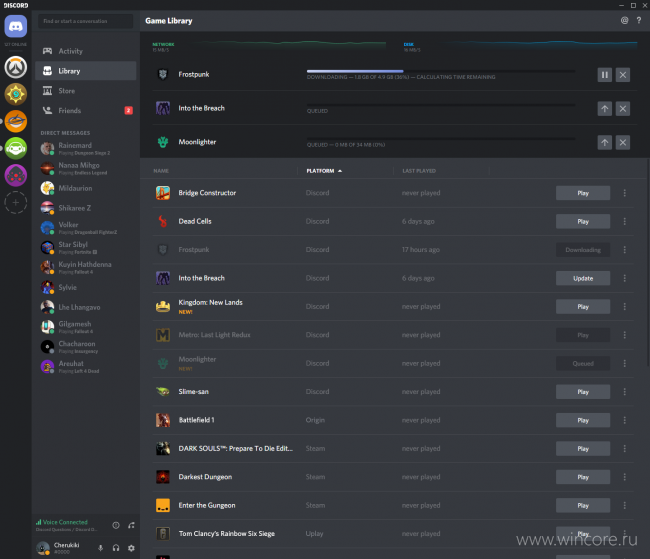
Task: Open the purple spider server icon
Action: [x=16, y=175]
